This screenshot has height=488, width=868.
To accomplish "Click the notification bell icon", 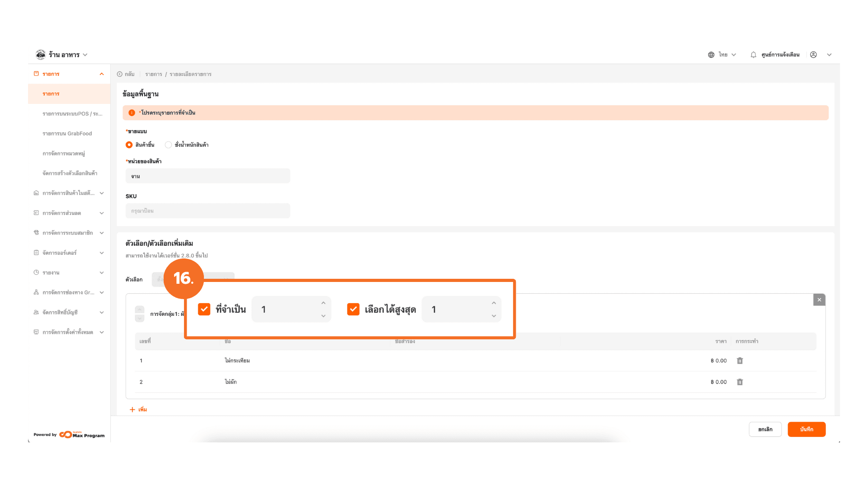I will point(753,55).
